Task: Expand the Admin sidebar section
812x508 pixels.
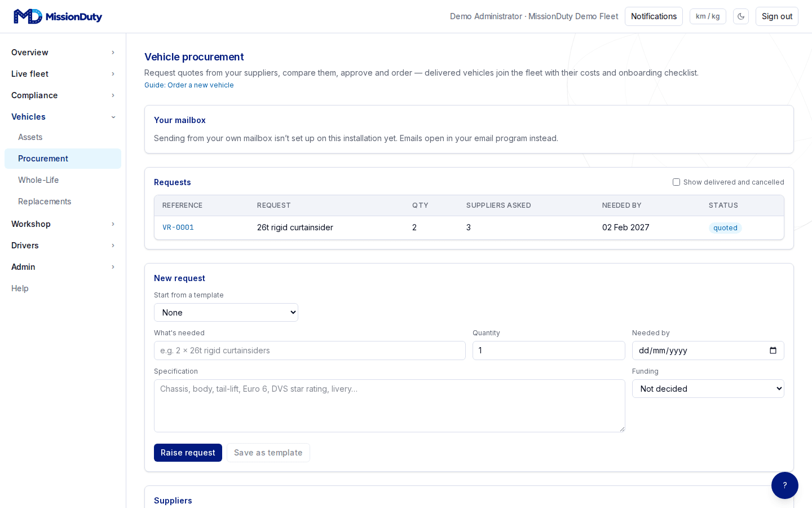Action: (63, 267)
